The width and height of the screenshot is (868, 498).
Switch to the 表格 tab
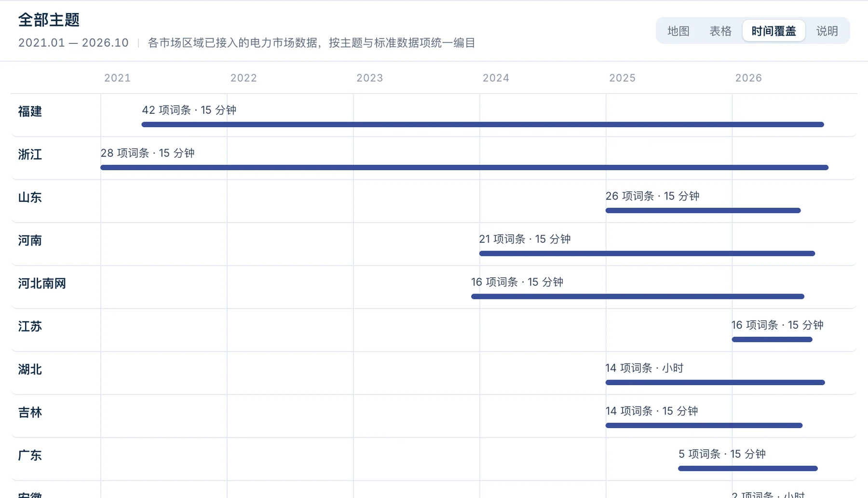[720, 31]
